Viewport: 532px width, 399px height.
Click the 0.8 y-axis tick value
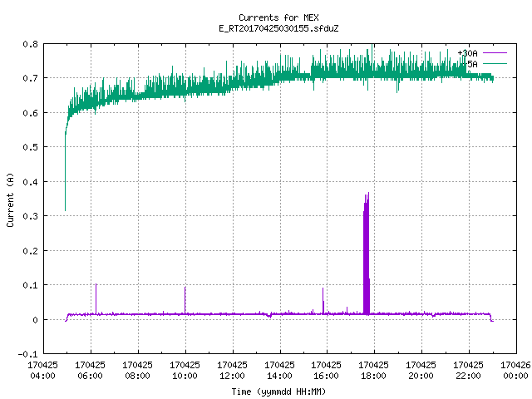(30, 44)
